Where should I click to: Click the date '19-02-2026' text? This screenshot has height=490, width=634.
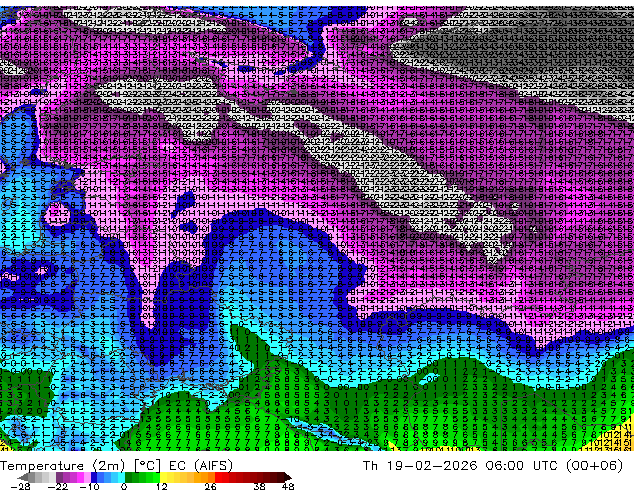coord(432,466)
